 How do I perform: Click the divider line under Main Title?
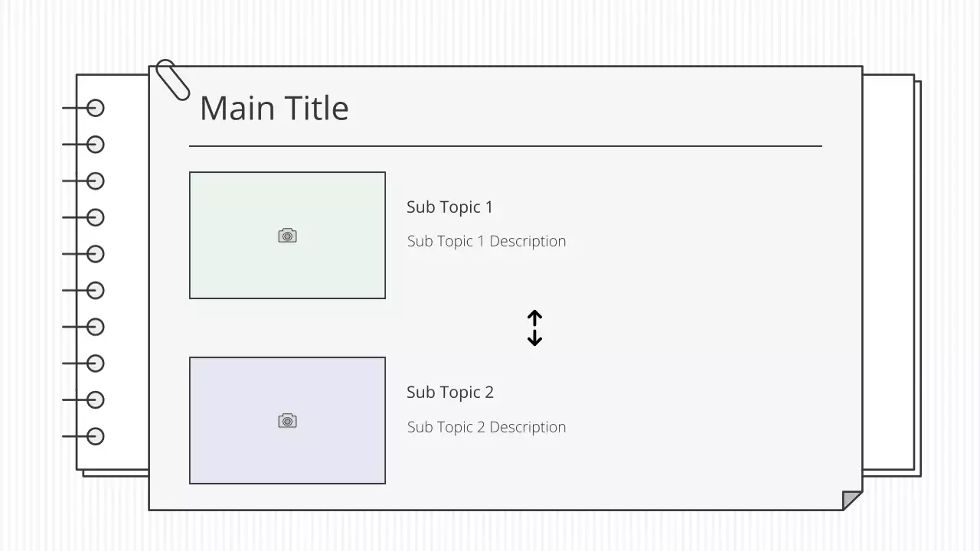pyautogui.click(x=505, y=145)
